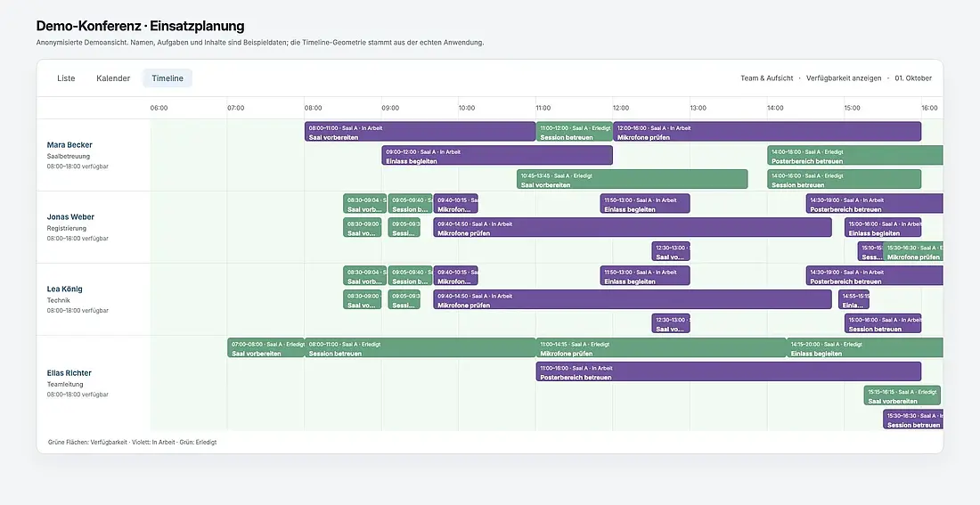
Task: Toggle 'Verfügbarkeit anzeigen' in the header
Action: tap(844, 78)
